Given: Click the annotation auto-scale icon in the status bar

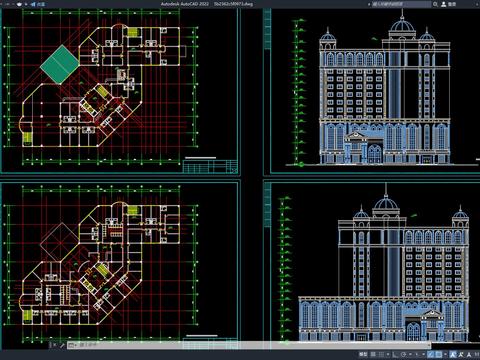Looking at the screenshot, I should tap(460, 354).
